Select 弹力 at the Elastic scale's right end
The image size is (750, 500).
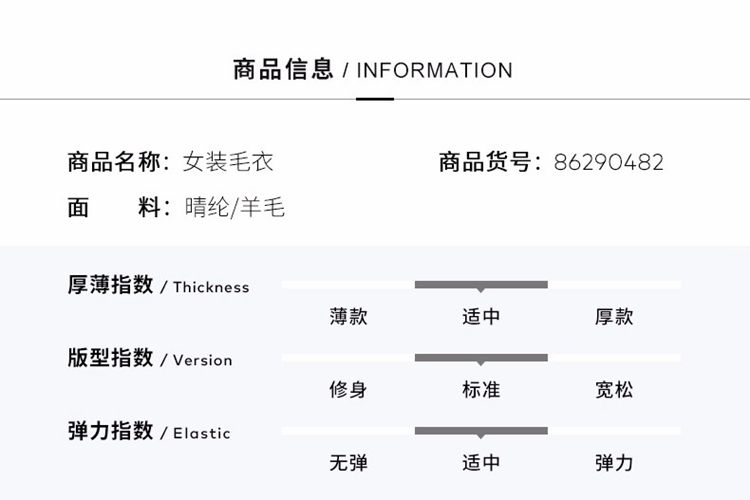pyautogui.click(x=614, y=463)
